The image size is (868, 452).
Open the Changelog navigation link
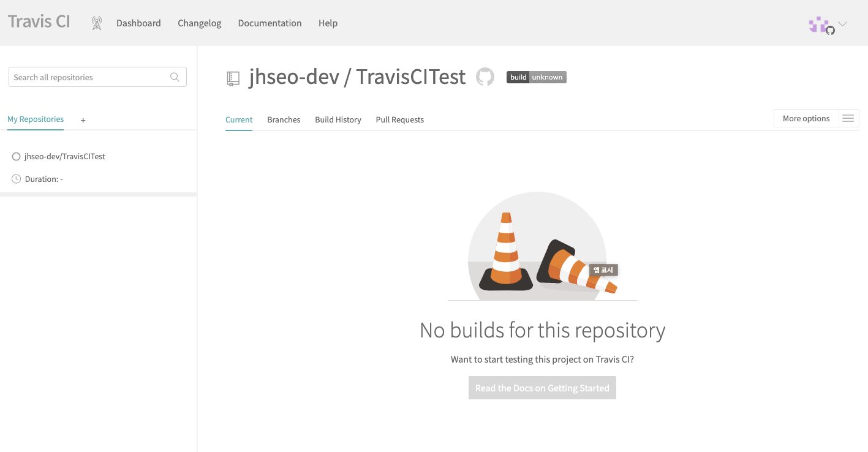200,23
